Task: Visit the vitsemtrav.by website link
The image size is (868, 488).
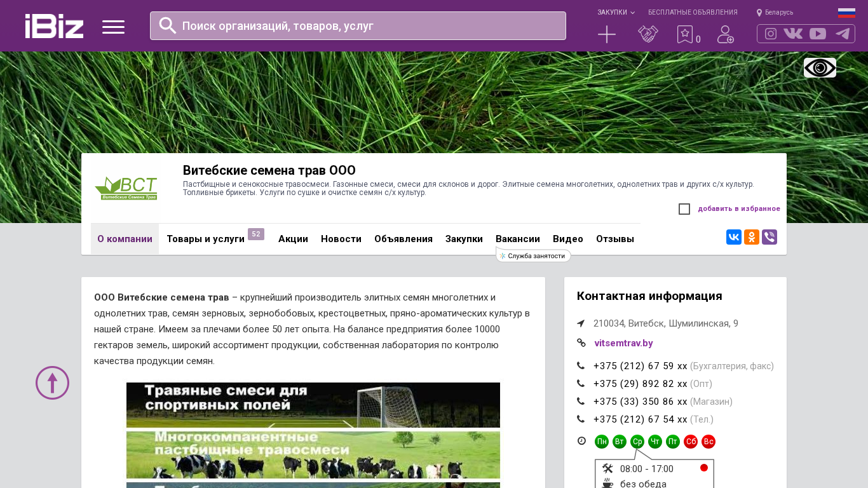Action: [623, 343]
